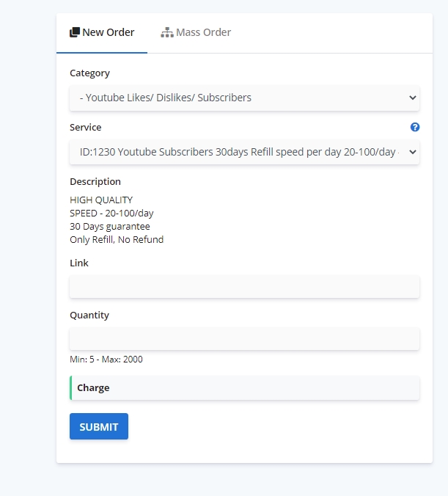The height and width of the screenshot is (496, 448).
Task: Click the Description heading
Action: (95, 181)
